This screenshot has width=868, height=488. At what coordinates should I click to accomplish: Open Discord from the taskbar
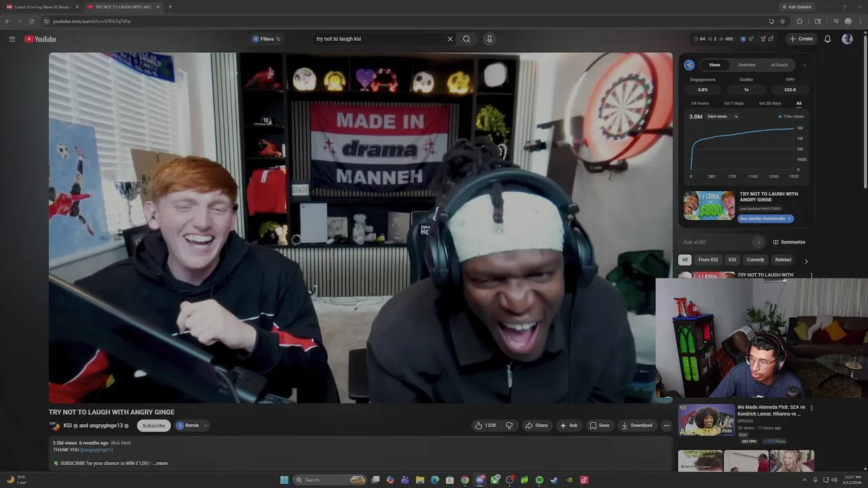coord(479,480)
